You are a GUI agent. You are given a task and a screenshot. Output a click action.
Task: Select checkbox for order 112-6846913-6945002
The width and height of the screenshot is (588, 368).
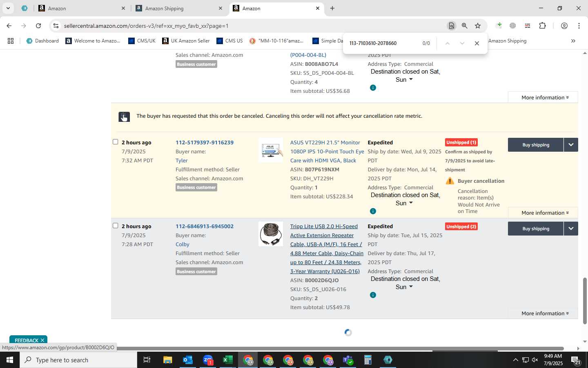(x=116, y=226)
